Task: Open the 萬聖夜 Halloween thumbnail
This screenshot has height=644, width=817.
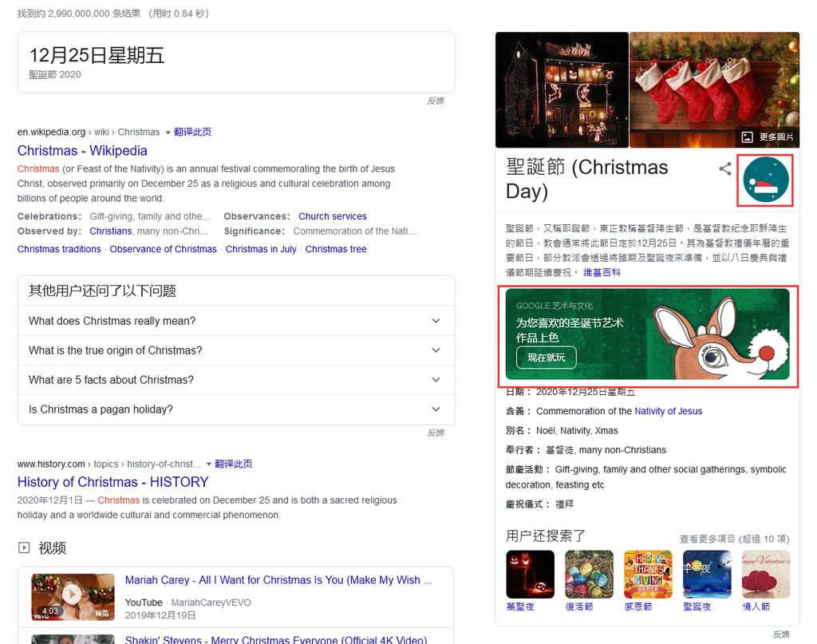Action: pyautogui.click(x=530, y=575)
